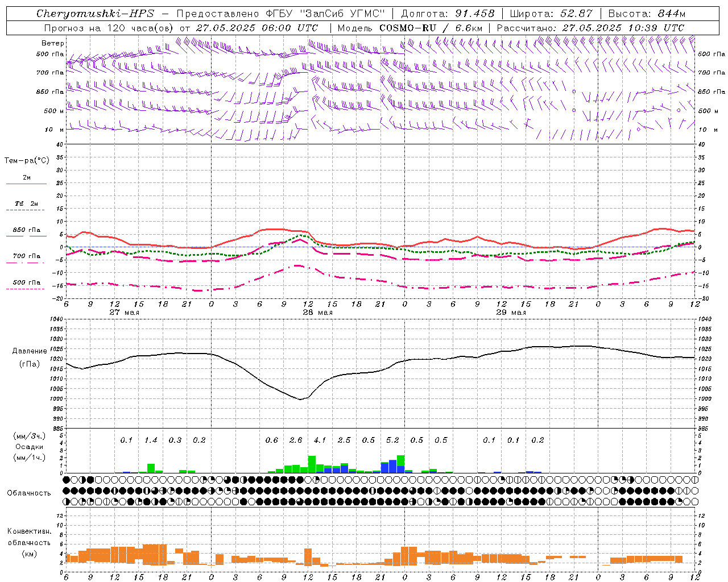Click the station name Cheryomushki-HPS

(95, 14)
